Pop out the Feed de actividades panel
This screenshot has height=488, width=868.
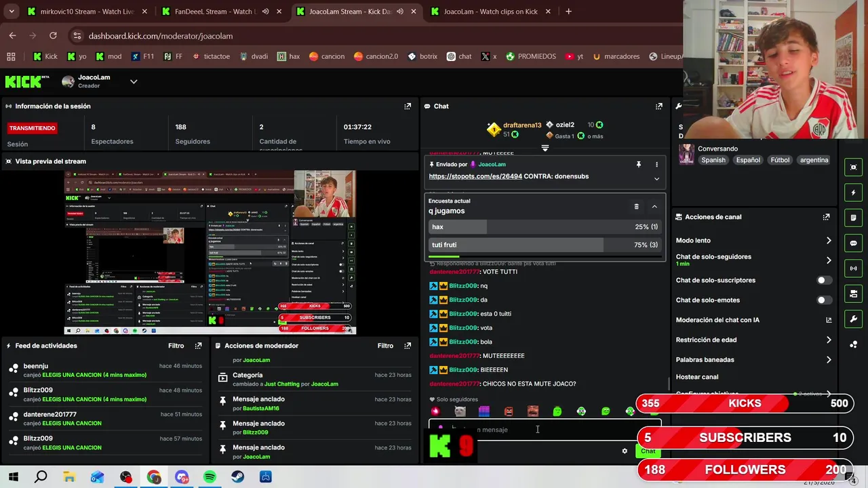click(198, 346)
